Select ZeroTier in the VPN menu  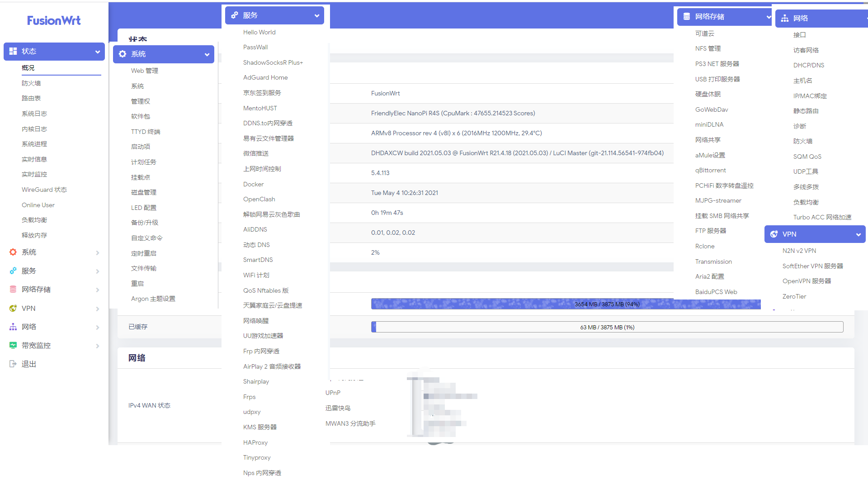(794, 296)
